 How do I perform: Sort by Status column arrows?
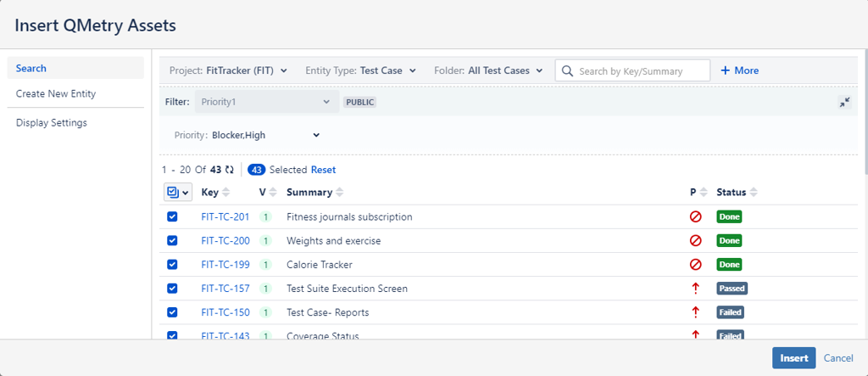(754, 193)
